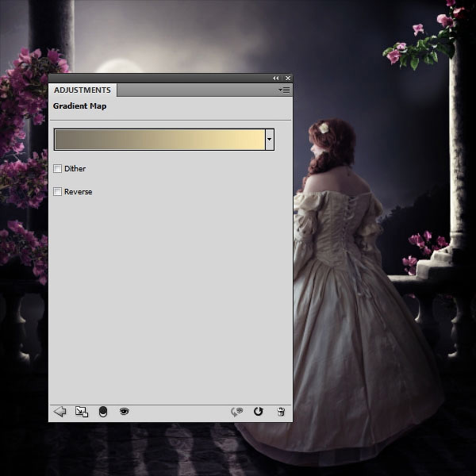
Task: Switch panel to expanded view icon
Action: click(x=82, y=412)
